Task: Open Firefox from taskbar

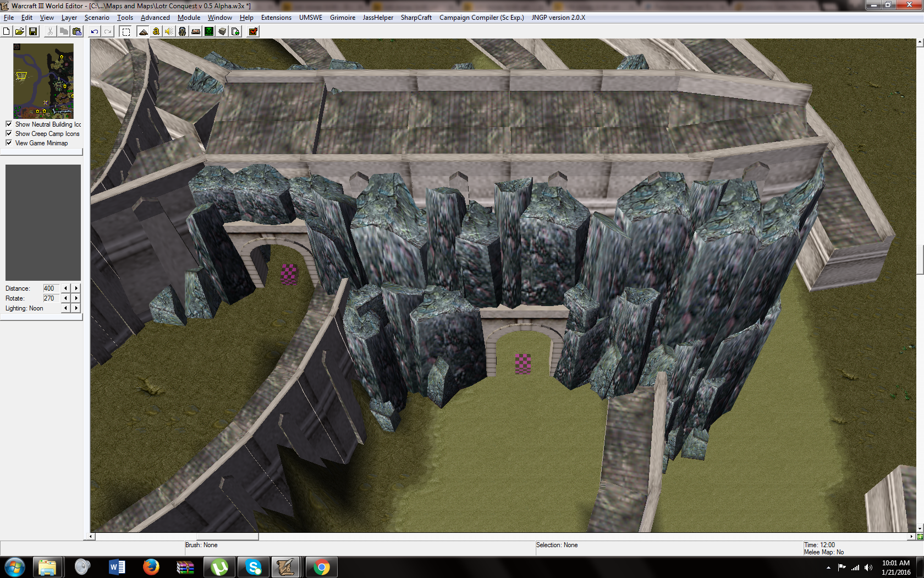Action: pyautogui.click(x=151, y=567)
